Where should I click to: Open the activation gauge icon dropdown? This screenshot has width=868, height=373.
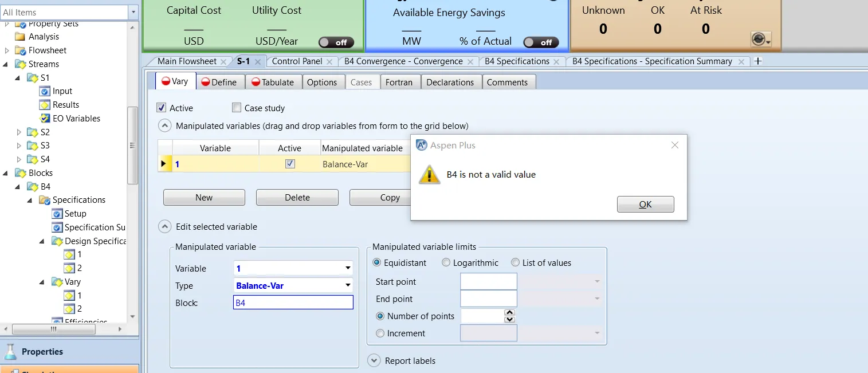761,39
